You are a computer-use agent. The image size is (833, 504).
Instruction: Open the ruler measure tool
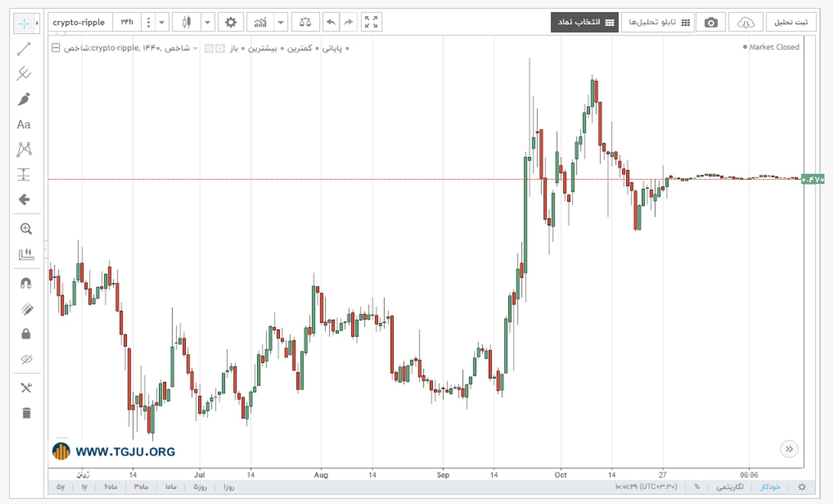26,254
